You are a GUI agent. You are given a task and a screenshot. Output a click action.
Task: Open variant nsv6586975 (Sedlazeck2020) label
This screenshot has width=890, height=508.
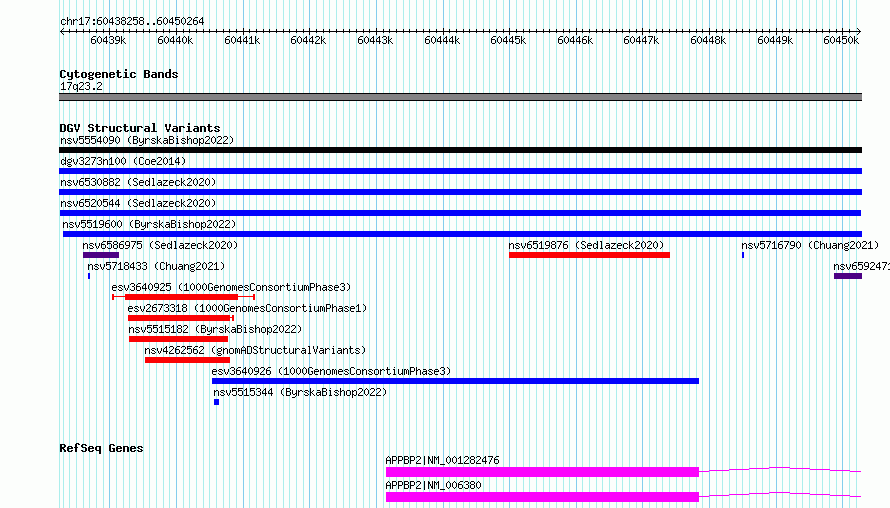click(x=160, y=245)
